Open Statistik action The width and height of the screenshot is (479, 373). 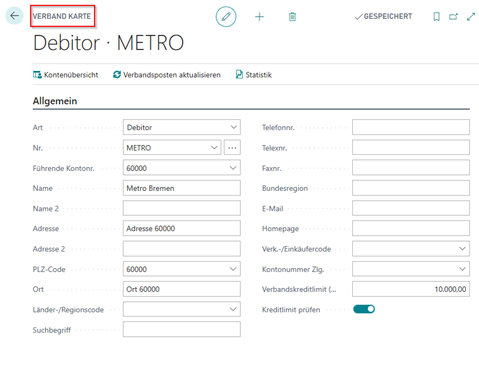click(x=254, y=75)
